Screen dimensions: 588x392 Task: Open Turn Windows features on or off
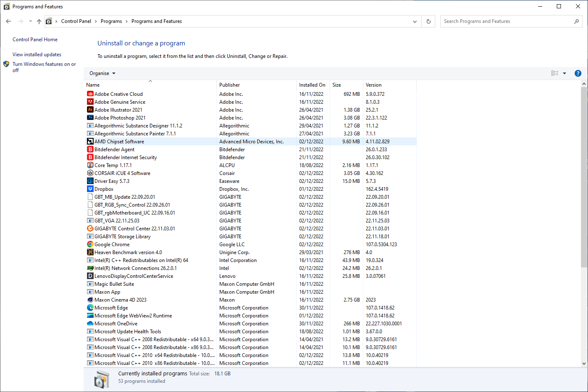tap(44, 67)
